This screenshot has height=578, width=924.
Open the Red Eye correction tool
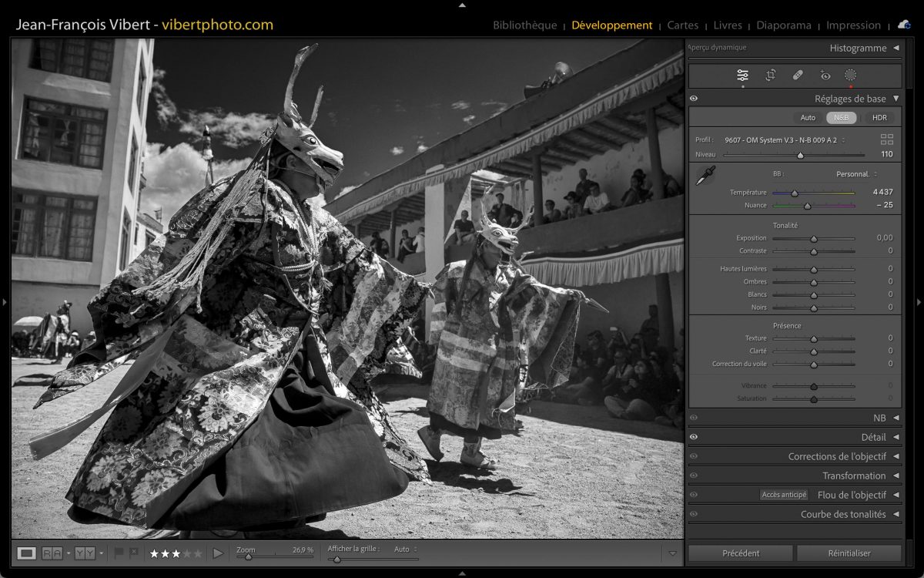tap(825, 75)
